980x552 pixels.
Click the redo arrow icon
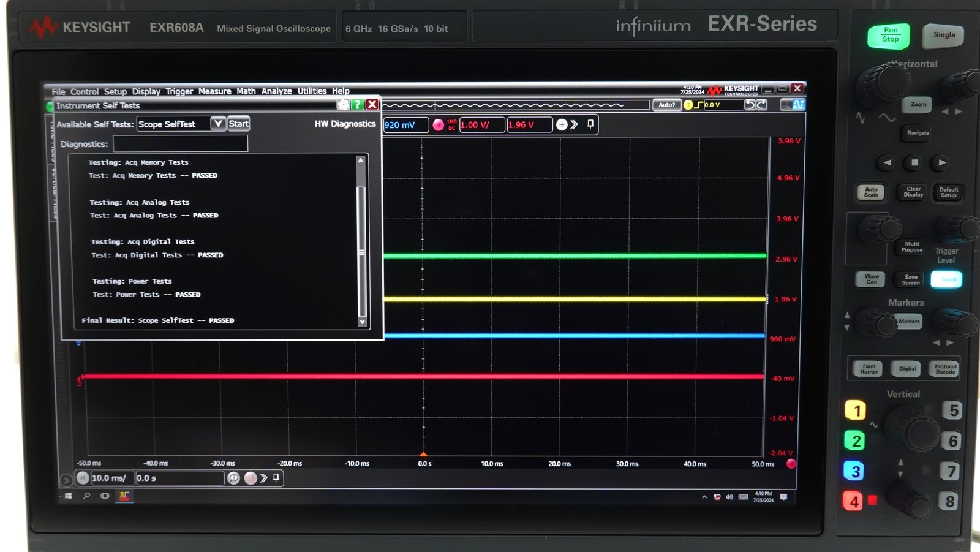tap(761, 105)
